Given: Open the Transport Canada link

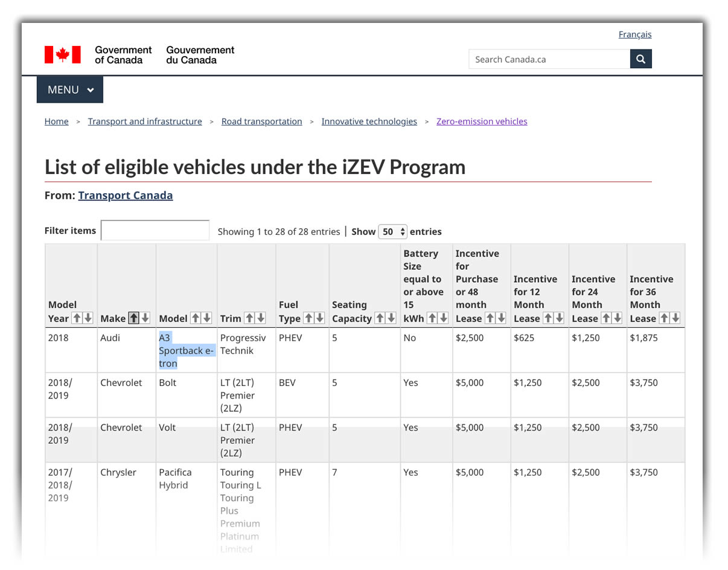Looking at the screenshot, I should click(126, 196).
